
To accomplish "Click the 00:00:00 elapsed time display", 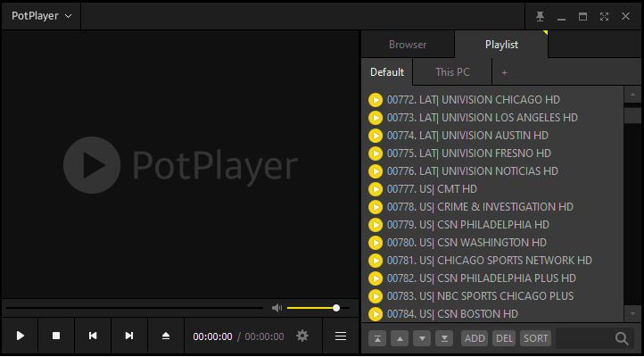I will (212, 336).
